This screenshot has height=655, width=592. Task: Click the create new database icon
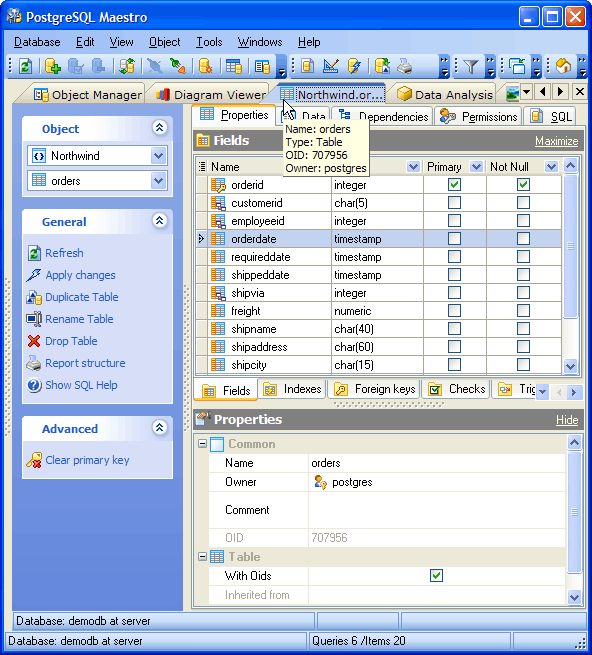click(53, 66)
